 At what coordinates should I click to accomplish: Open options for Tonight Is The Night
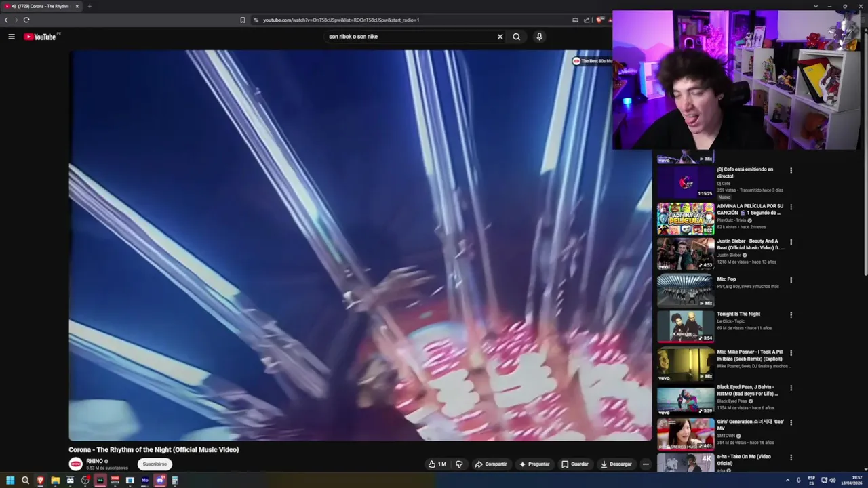[x=791, y=315]
